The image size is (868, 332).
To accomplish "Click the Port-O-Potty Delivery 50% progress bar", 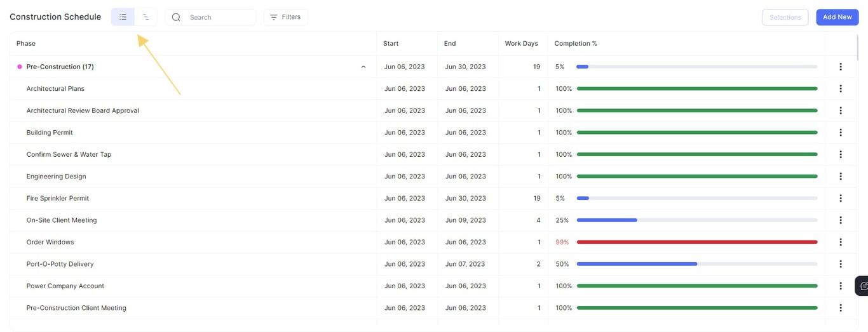I will [696, 264].
